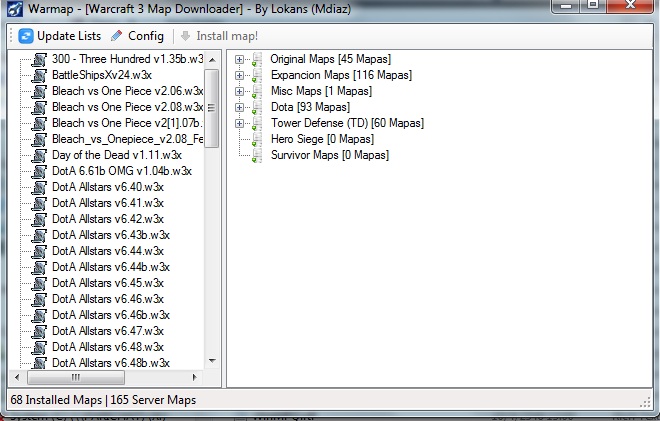Click map icon beside Day of the Dead v1.11

39,155
